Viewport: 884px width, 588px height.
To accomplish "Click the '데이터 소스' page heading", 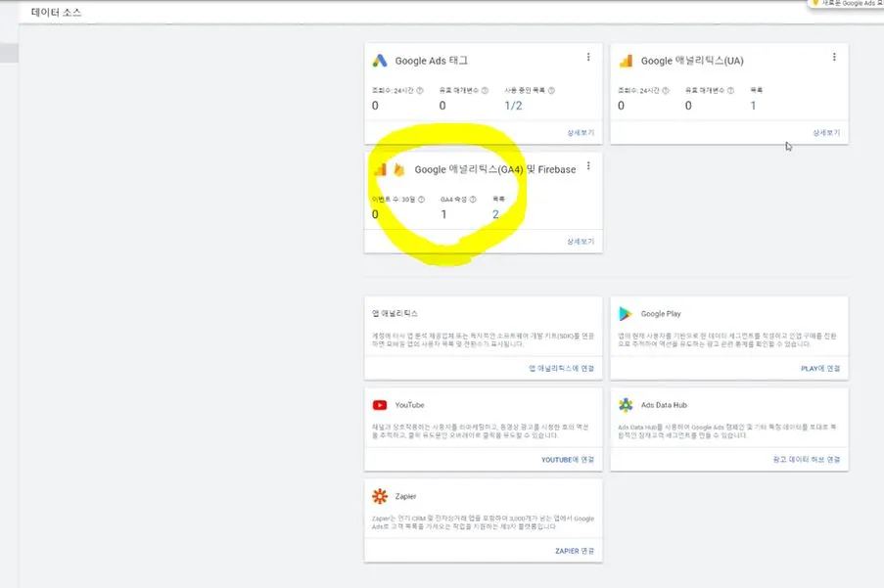I will (56, 13).
